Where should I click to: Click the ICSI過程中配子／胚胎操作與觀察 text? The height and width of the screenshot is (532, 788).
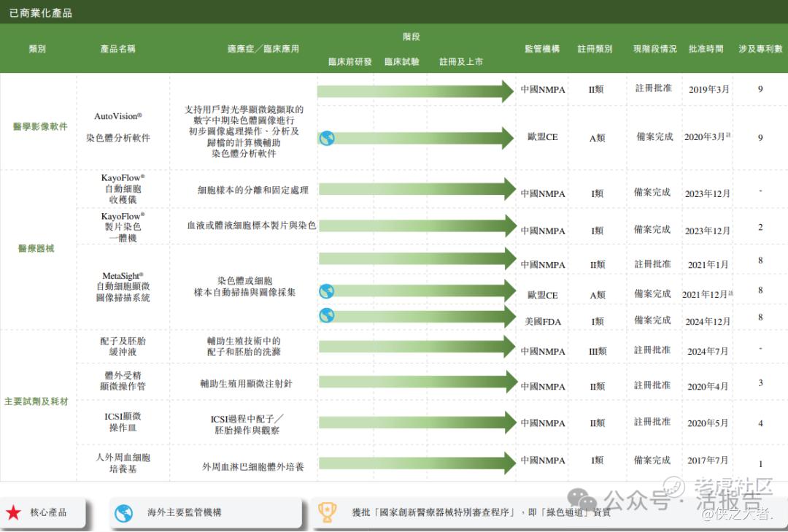click(247, 425)
